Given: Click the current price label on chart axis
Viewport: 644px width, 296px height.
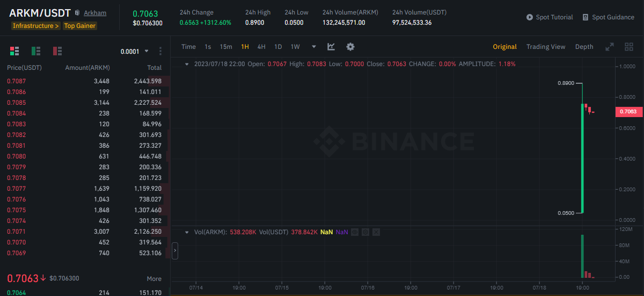Looking at the screenshot, I should click(628, 112).
